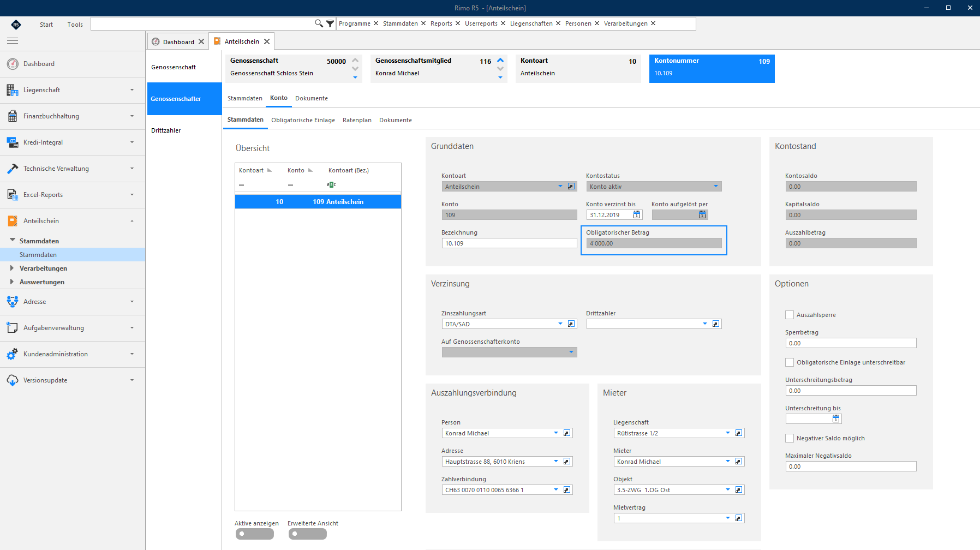Screen dimensions: 980x550
Task: Open link icon beside Zahlverbindung
Action: coord(567,490)
